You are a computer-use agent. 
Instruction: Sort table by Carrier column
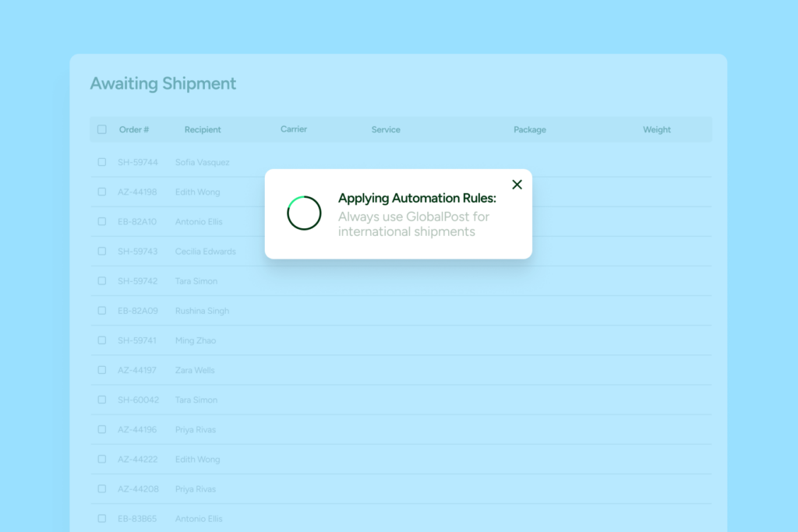pos(294,129)
